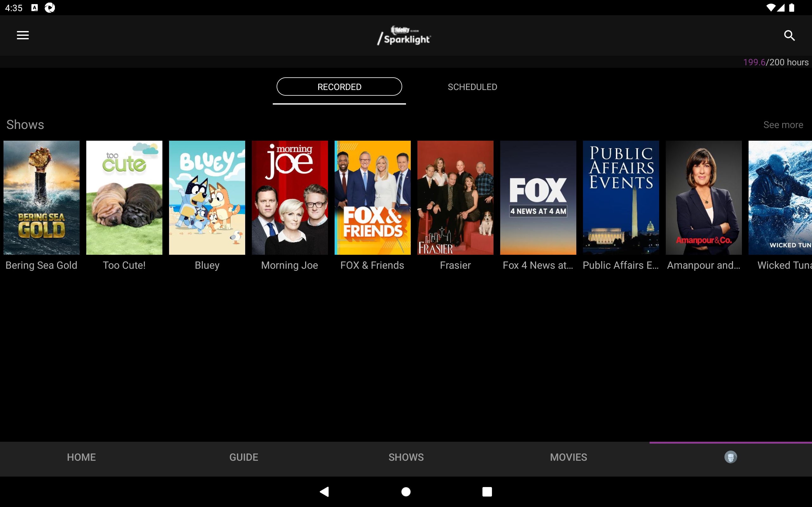Select the Bluey show poster
The image size is (812, 507).
(207, 197)
